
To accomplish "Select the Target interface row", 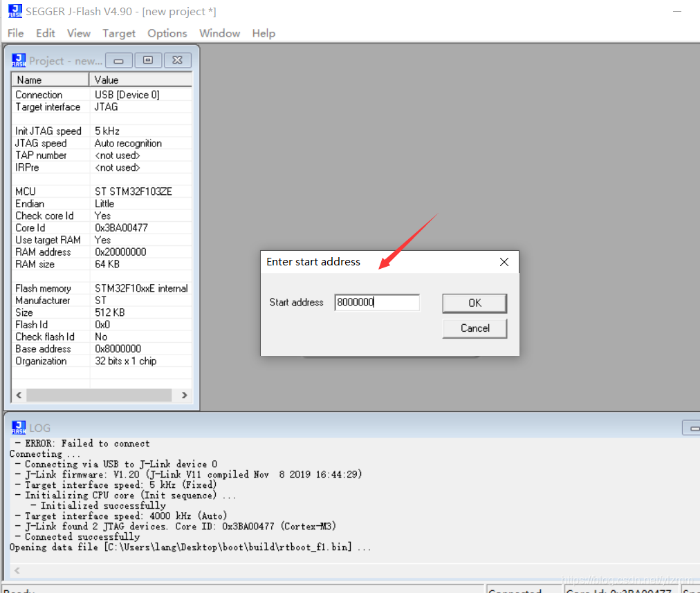I will pyautogui.click(x=102, y=107).
